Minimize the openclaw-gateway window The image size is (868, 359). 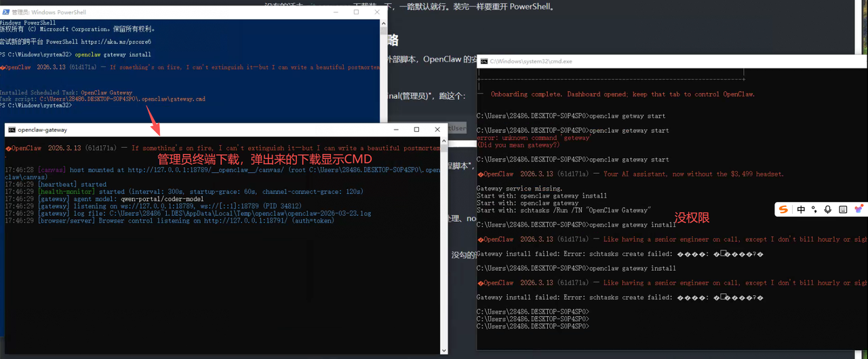pyautogui.click(x=397, y=130)
